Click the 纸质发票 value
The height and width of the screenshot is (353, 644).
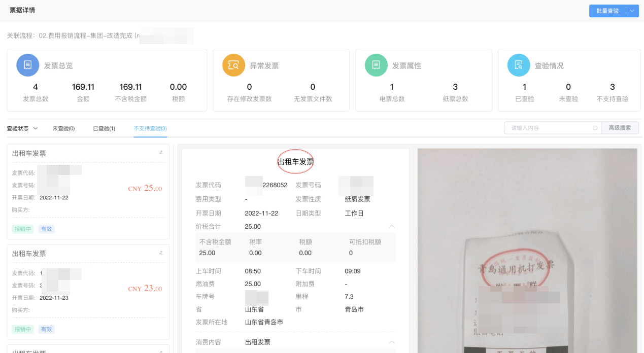click(x=358, y=199)
